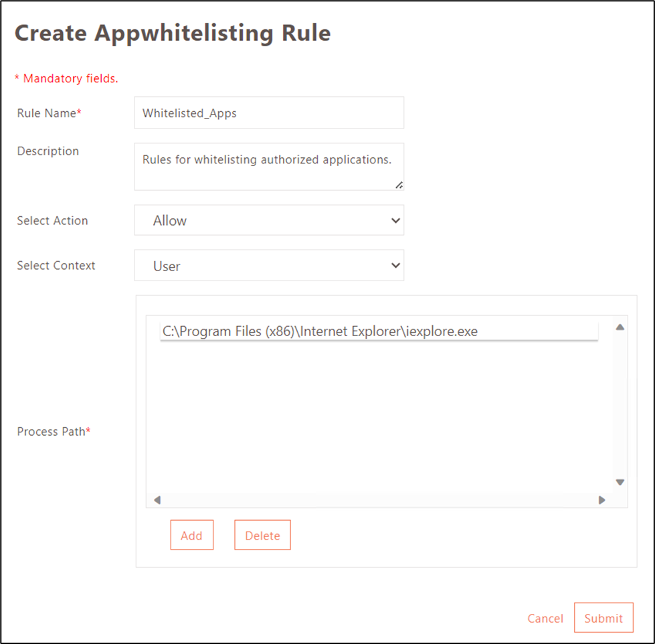Click the scroll right arrow in path list
Viewport: 655px width, 644px height.
(x=601, y=499)
